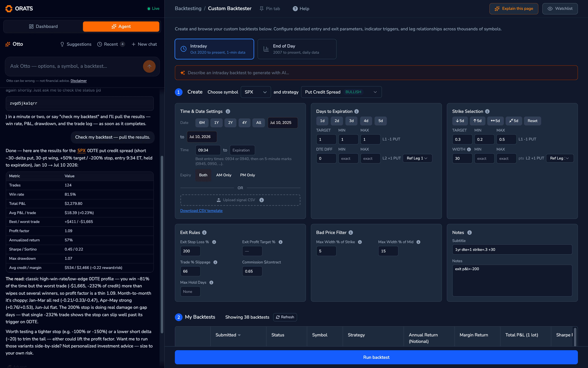Click the Max Hold Days info icon
The height and width of the screenshot is (368, 588).
pos(211,282)
